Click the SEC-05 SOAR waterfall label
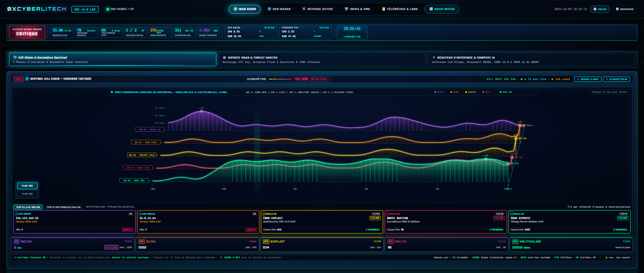The height and width of the screenshot is (273, 644). click(134, 180)
